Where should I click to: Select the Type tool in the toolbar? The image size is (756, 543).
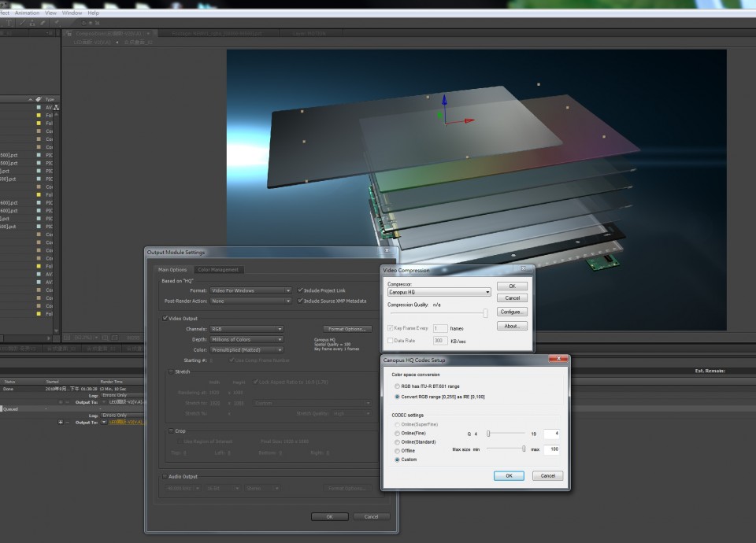(9, 23)
